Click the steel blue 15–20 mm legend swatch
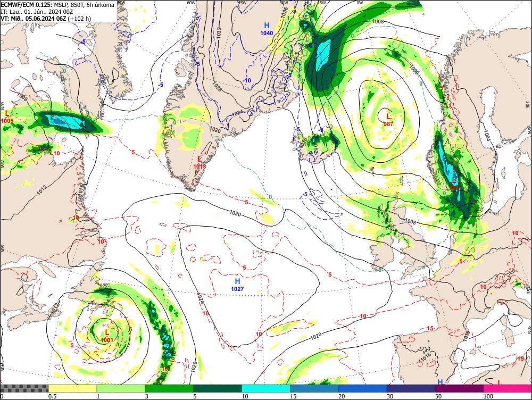 pyautogui.click(x=314, y=388)
